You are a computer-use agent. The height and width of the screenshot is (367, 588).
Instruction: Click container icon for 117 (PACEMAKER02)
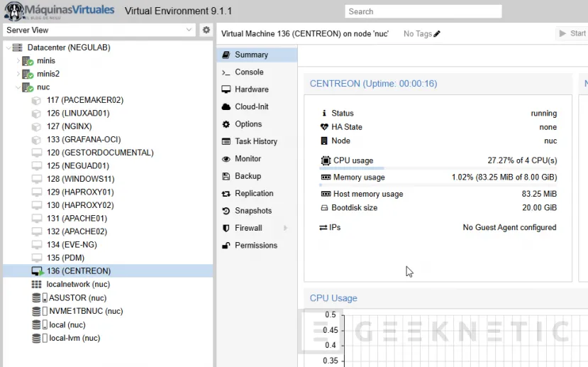point(36,100)
